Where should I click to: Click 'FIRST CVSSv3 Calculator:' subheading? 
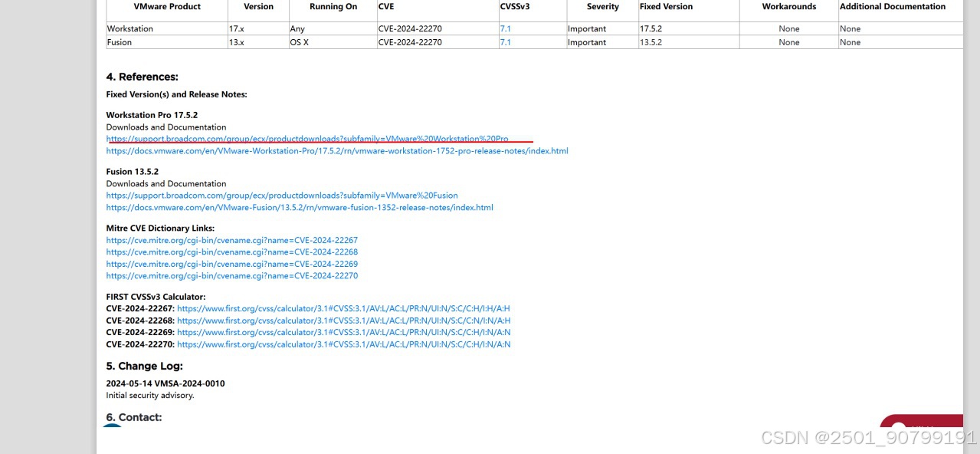click(156, 297)
